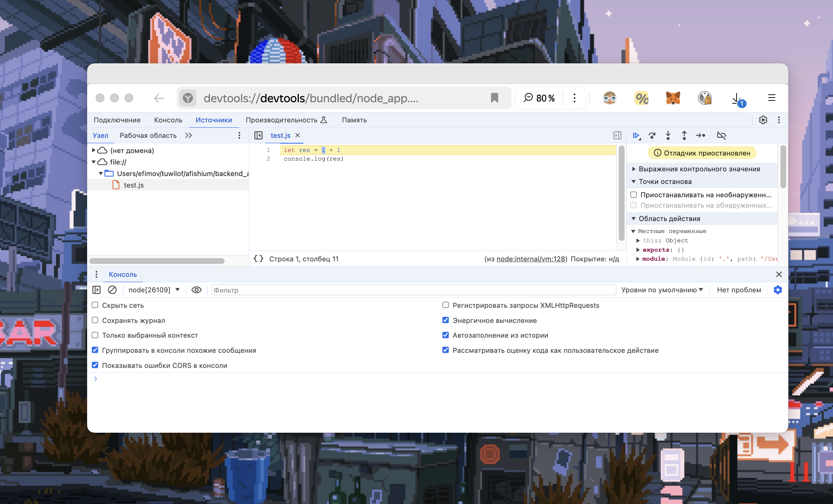Close the console drawer
833x504 pixels.
[779, 274]
